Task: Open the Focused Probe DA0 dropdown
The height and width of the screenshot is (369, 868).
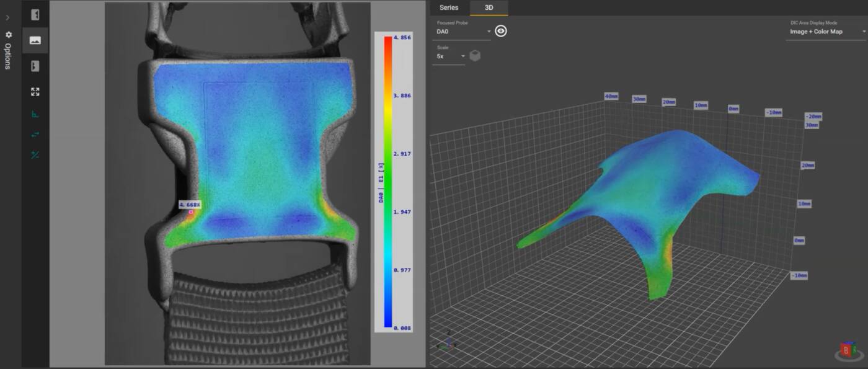Action: (463, 31)
